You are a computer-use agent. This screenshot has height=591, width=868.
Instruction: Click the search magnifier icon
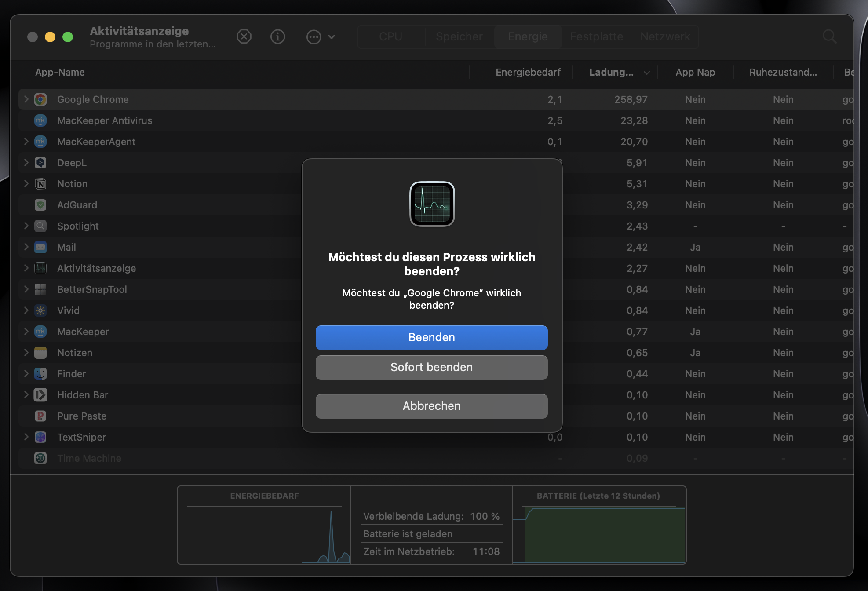coord(829,36)
